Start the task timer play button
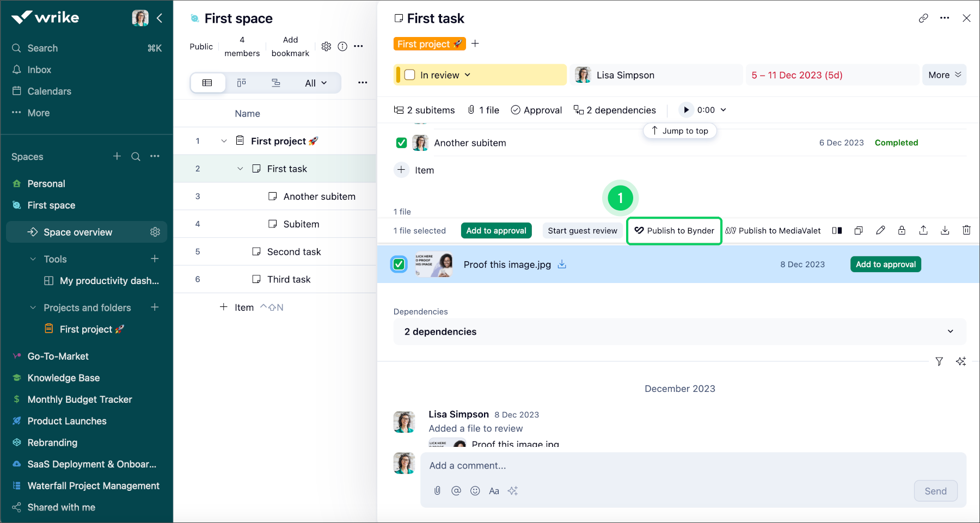 [x=686, y=110]
